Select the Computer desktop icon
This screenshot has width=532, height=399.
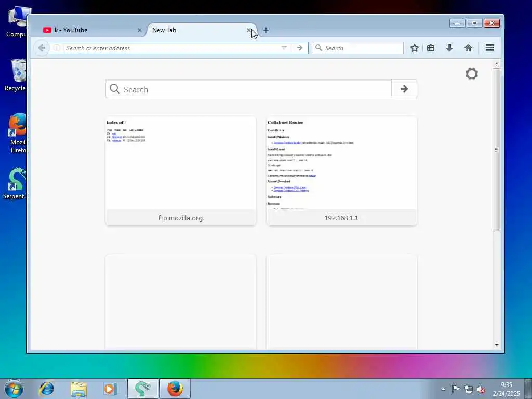click(17, 22)
